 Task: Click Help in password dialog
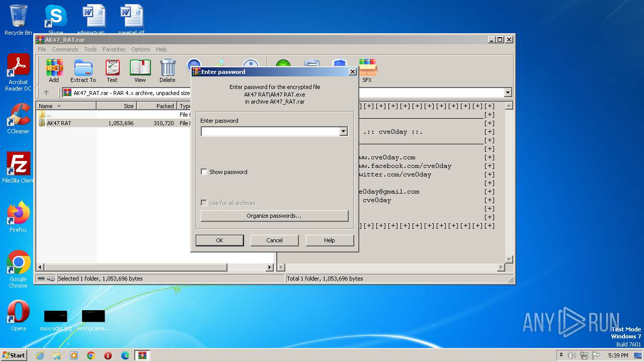click(330, 240)
